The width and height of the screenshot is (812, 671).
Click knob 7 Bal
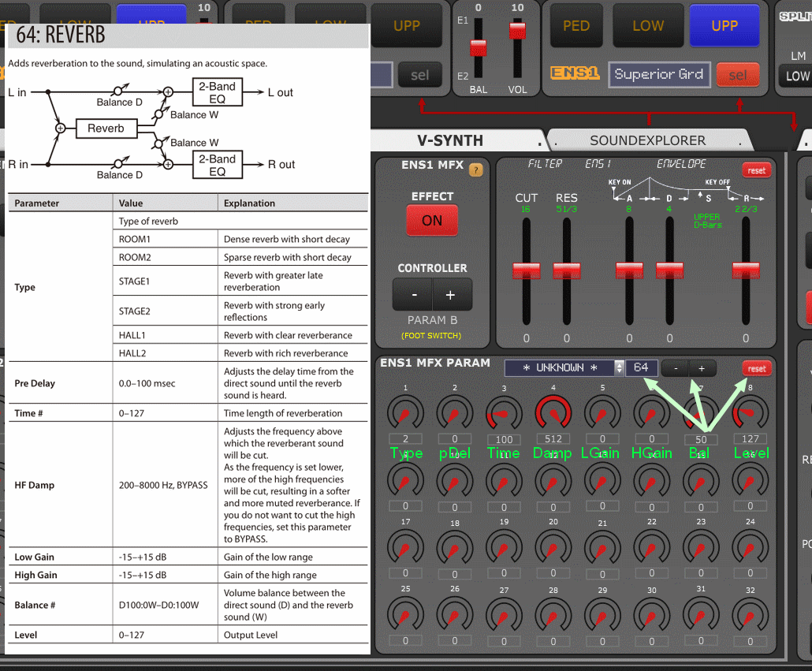tap(701, 414)
